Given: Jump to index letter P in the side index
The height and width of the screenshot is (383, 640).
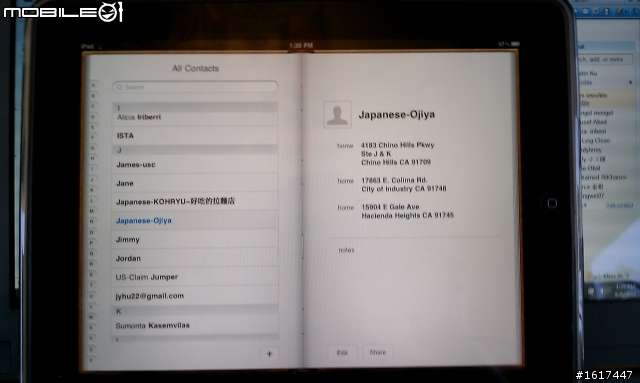Looking at the screenshot, I should 91,243.
